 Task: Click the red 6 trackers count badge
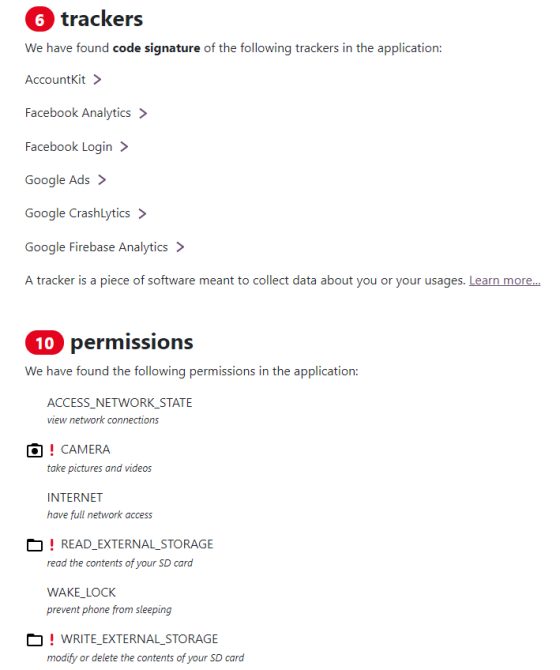(x=40, y=20)
